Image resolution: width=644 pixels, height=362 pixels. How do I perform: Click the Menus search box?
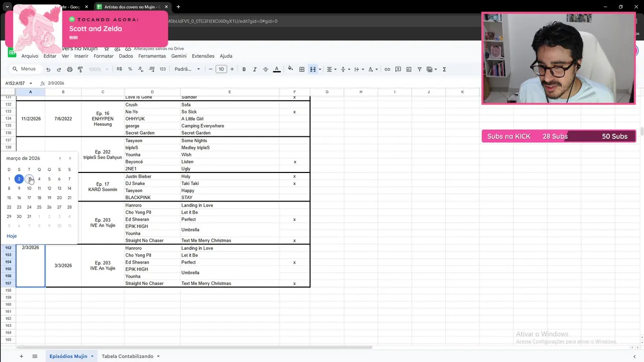pos(25,69)
